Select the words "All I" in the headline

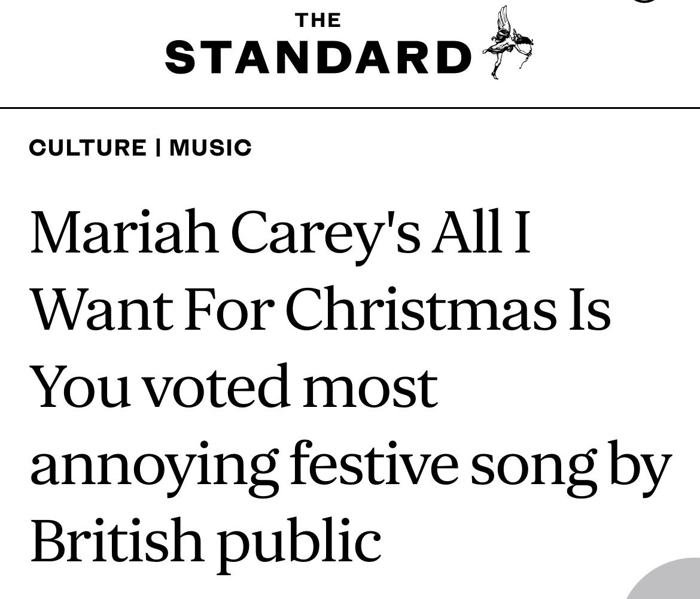[x=482, y=231]
